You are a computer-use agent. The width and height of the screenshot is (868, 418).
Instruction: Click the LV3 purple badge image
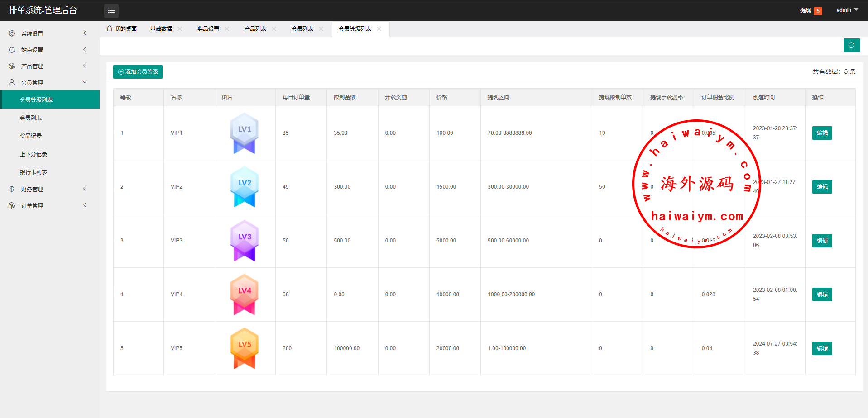click(245, 240)
